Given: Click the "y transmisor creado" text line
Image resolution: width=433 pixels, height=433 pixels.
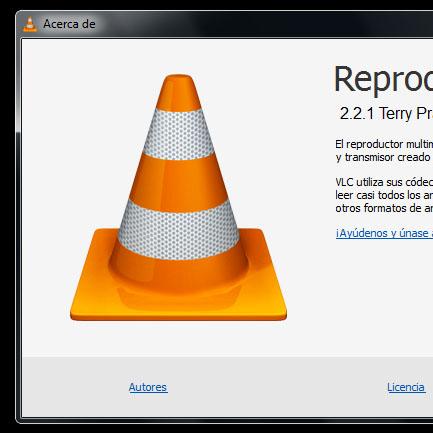Looking at the screenshot, I should click(383, 157).
